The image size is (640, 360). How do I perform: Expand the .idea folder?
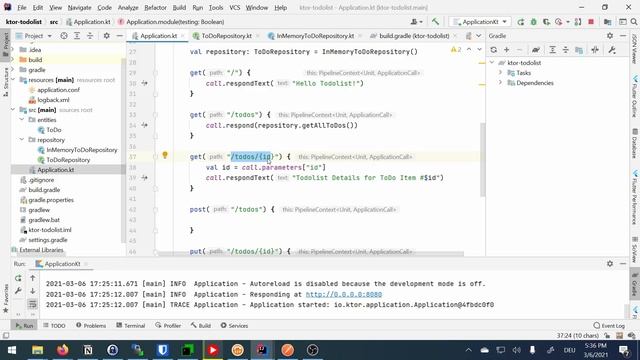pos(13,50)
